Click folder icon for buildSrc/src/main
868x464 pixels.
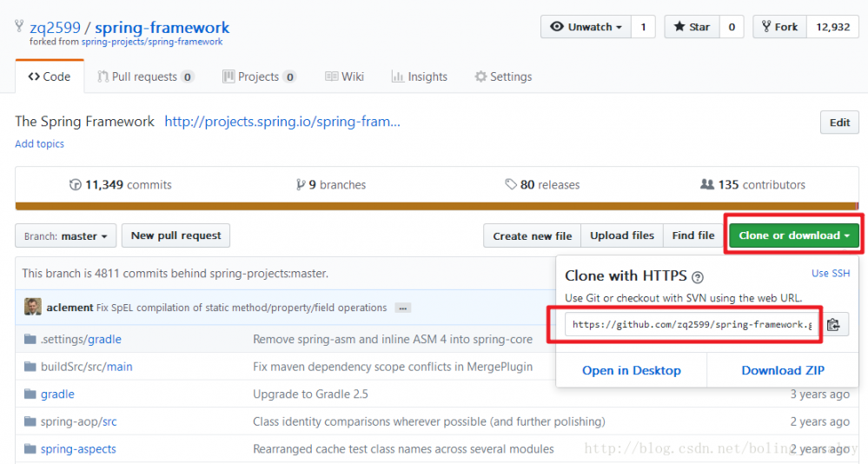coord(30,367)
